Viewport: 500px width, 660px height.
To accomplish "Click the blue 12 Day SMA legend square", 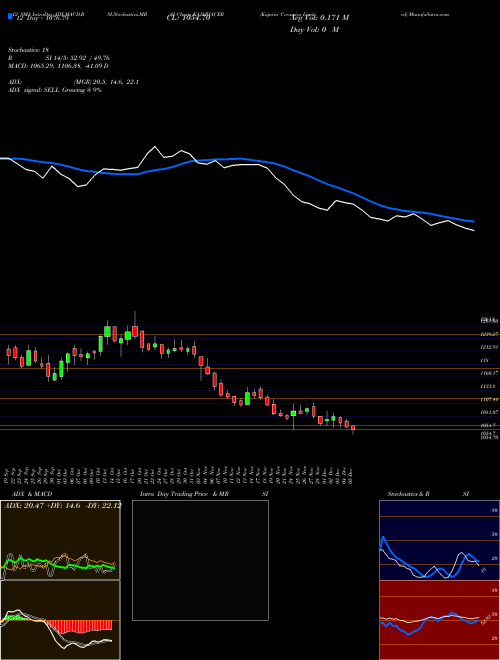I will (x=10, y=16).
